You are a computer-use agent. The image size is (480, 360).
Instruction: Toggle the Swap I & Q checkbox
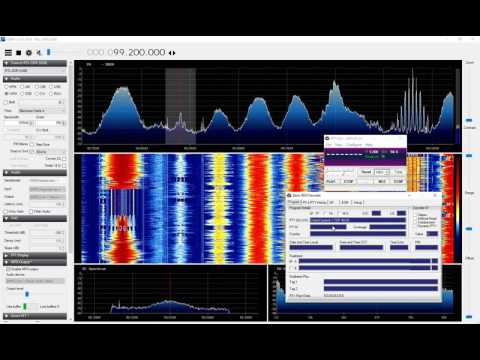[x=64, y=165]
